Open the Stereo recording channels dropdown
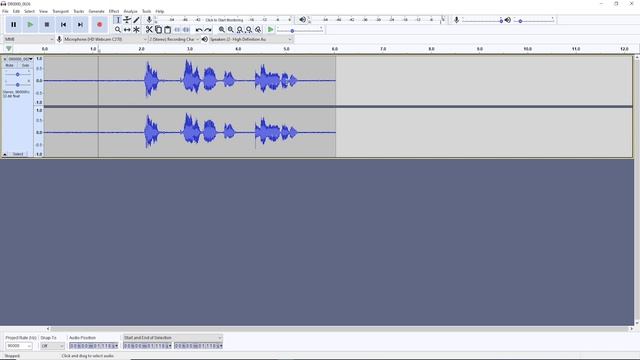Image resolution: width=640 pixels, height=360 pixels. 174,39
